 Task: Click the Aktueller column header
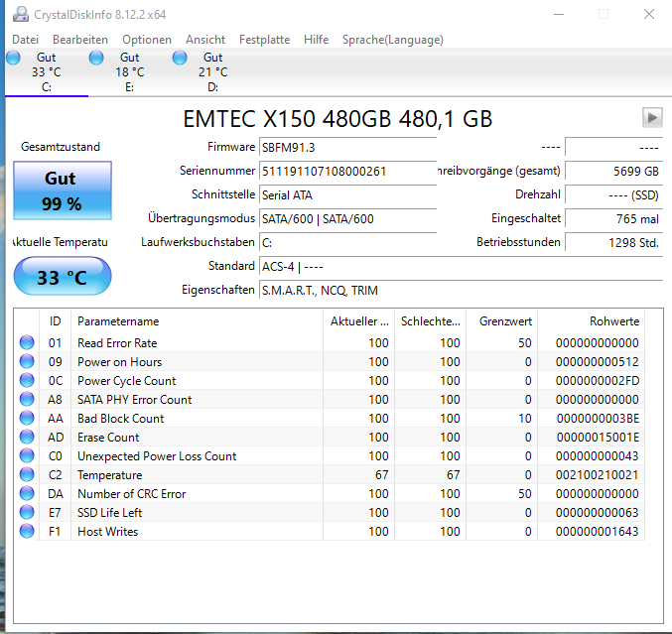pos(358,321)
